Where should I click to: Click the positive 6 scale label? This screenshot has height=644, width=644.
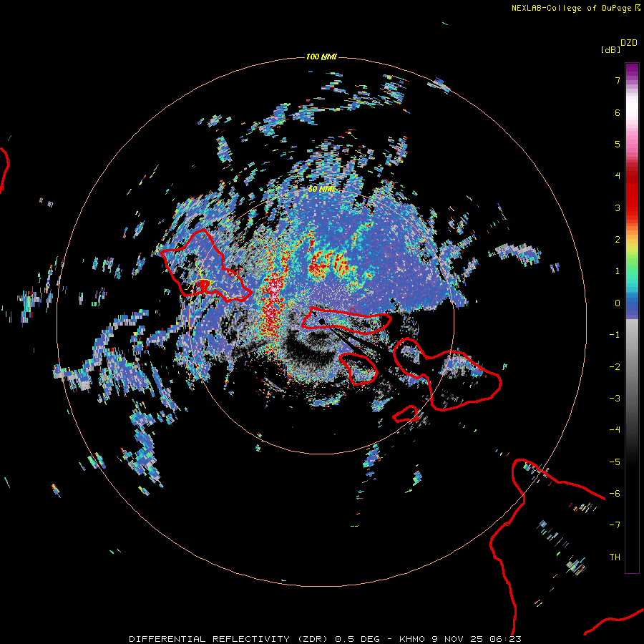(x=618, y=112)
